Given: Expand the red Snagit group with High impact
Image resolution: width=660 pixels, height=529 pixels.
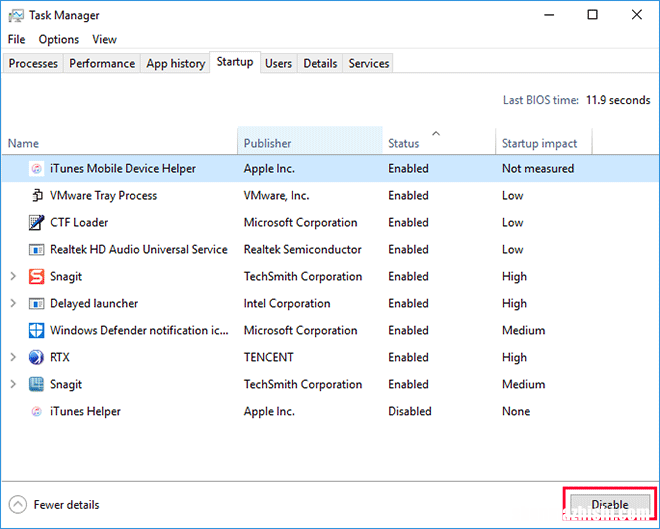Looking at the screenshot, I should (13, 276).
